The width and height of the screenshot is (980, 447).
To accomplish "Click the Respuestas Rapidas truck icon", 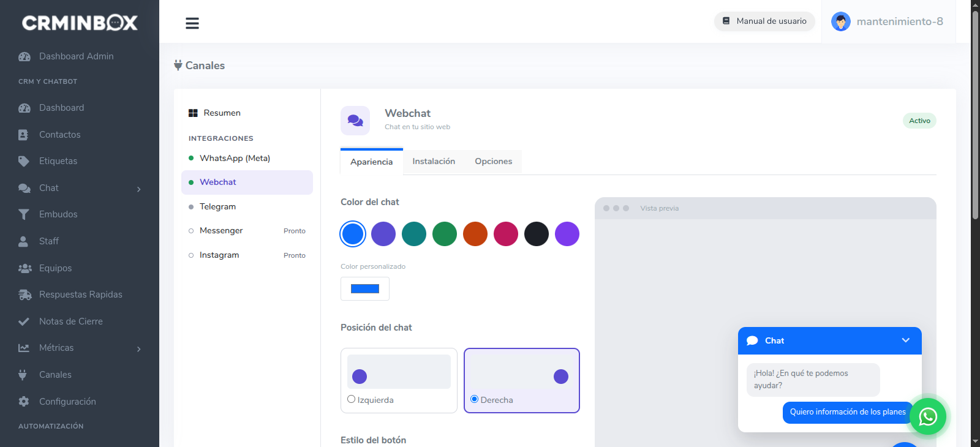I will pos(25,295).
